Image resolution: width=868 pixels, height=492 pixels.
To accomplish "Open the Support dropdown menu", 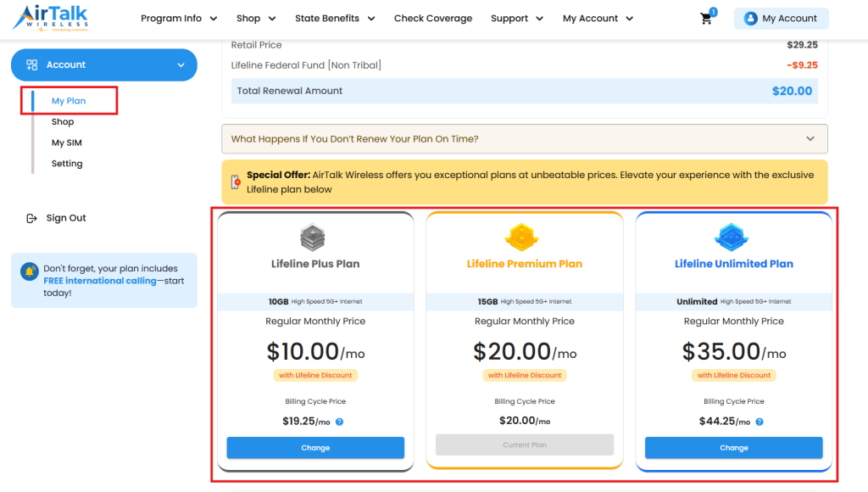I will click(x=517, y=19).
